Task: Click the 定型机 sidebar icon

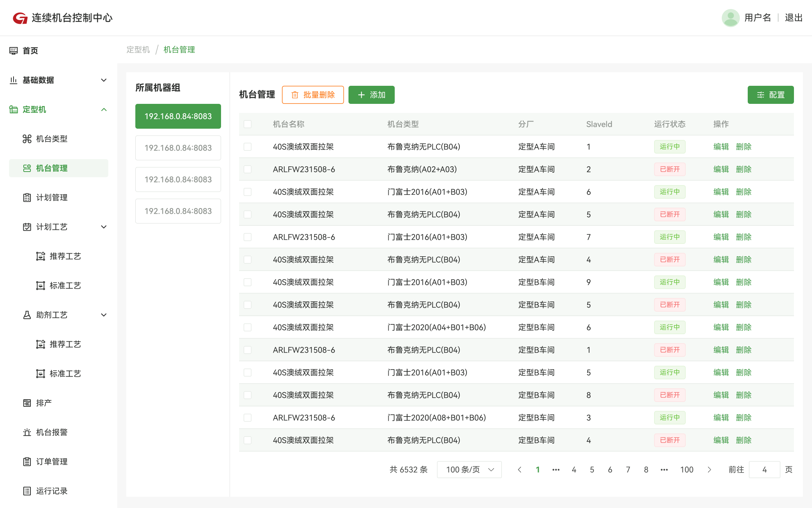Action: tap(14, 110)
